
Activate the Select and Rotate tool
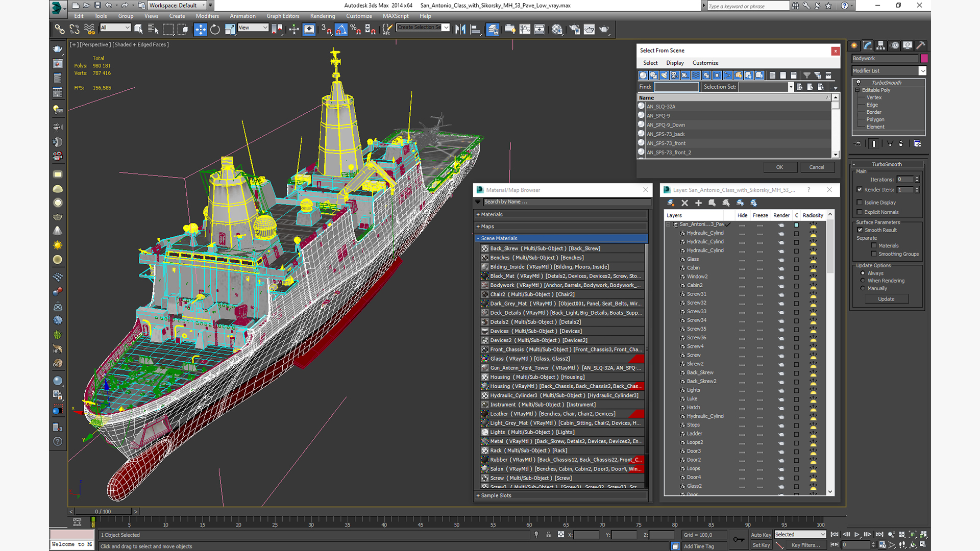coord(215,30)
